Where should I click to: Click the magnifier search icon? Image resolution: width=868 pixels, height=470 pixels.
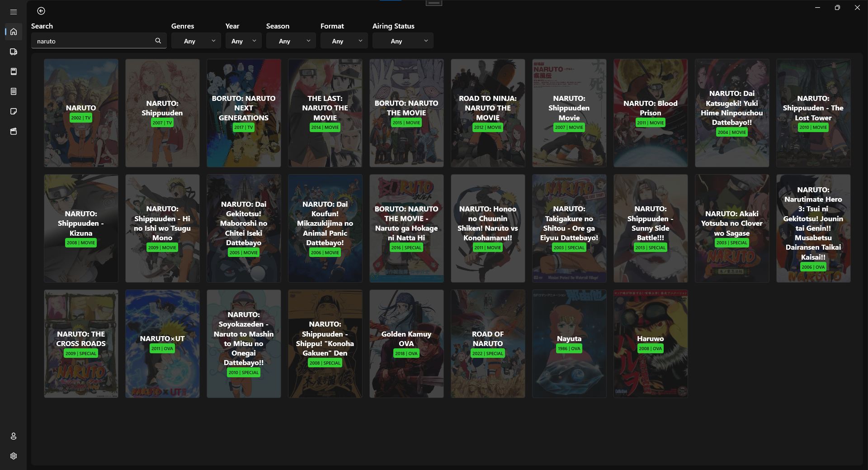tap(158, 41)
